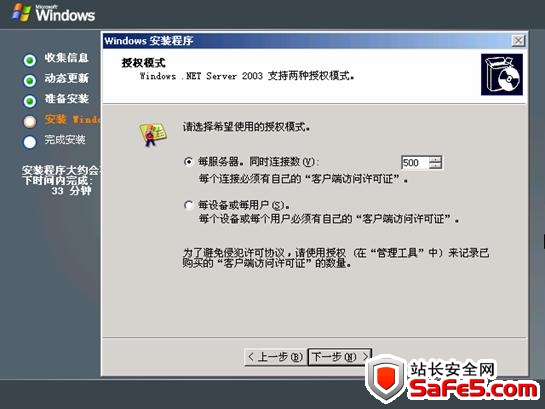Click the Windows flag logo
The width and height of the screenshot is (545, 409).
(22, 12)
